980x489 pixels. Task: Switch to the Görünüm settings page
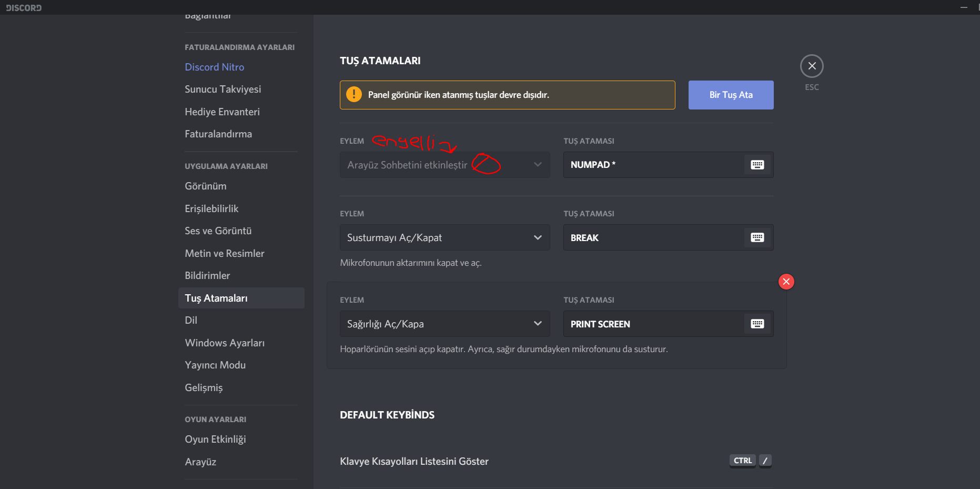point(205,186)
